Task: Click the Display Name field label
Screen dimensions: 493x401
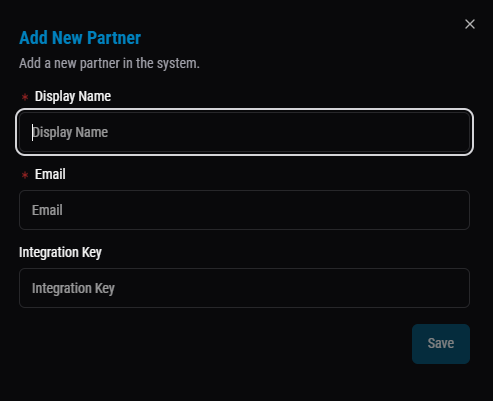Action: (x=73, y=97)
